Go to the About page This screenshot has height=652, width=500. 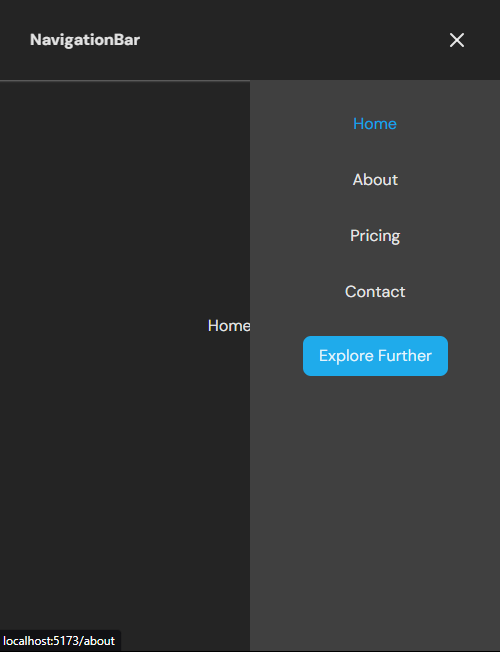(375, 180)
